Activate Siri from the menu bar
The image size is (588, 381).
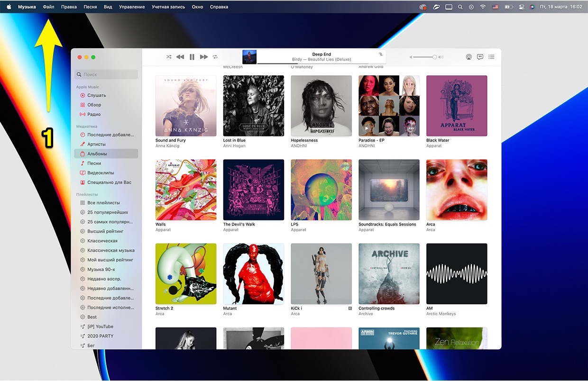point(532,7)
